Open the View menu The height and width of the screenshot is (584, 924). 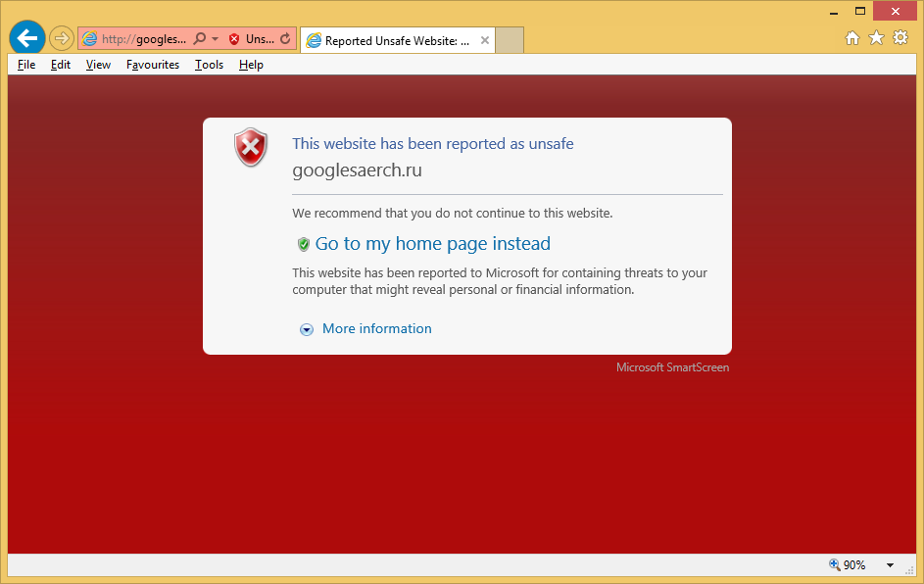[x=98, y=65]
